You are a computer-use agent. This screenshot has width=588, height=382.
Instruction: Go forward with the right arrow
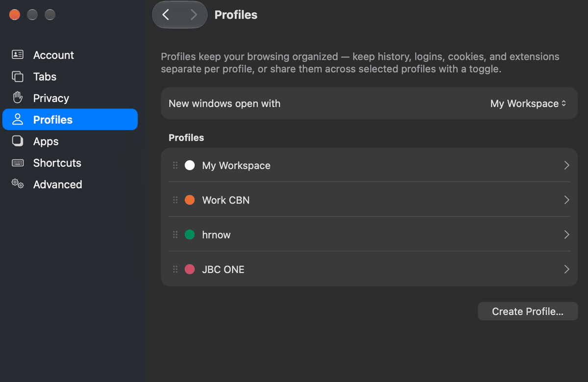point(194,15)
